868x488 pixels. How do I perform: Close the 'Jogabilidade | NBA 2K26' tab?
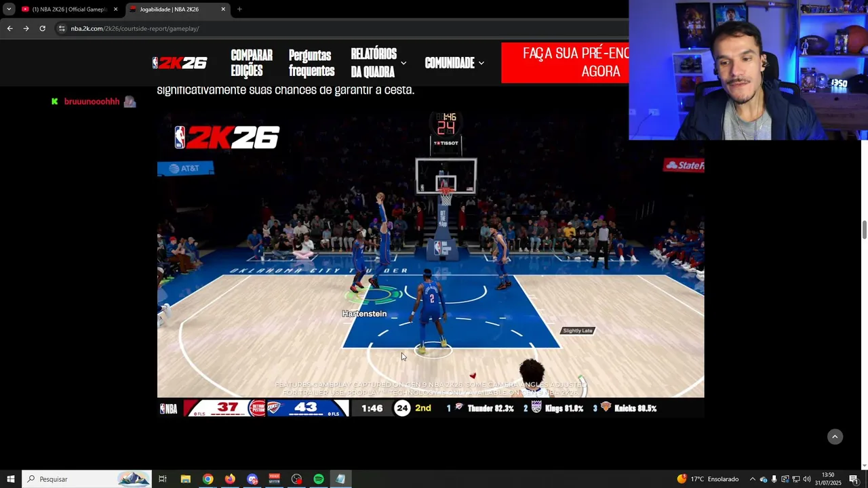point(223,9)
